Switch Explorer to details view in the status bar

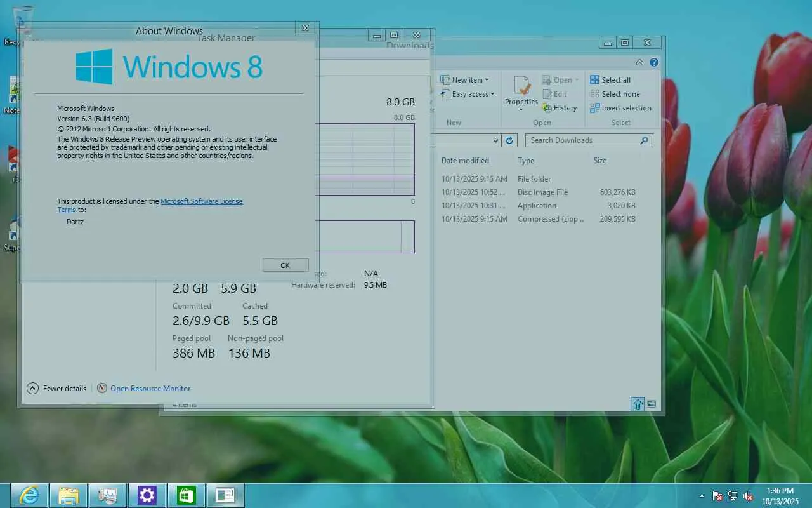638,404
